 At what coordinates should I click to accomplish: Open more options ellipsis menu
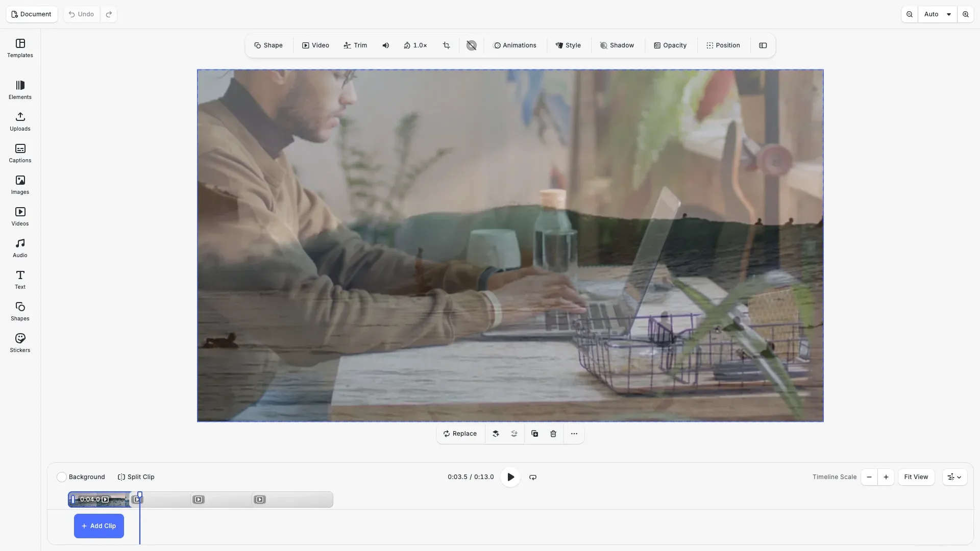(574, 434)
